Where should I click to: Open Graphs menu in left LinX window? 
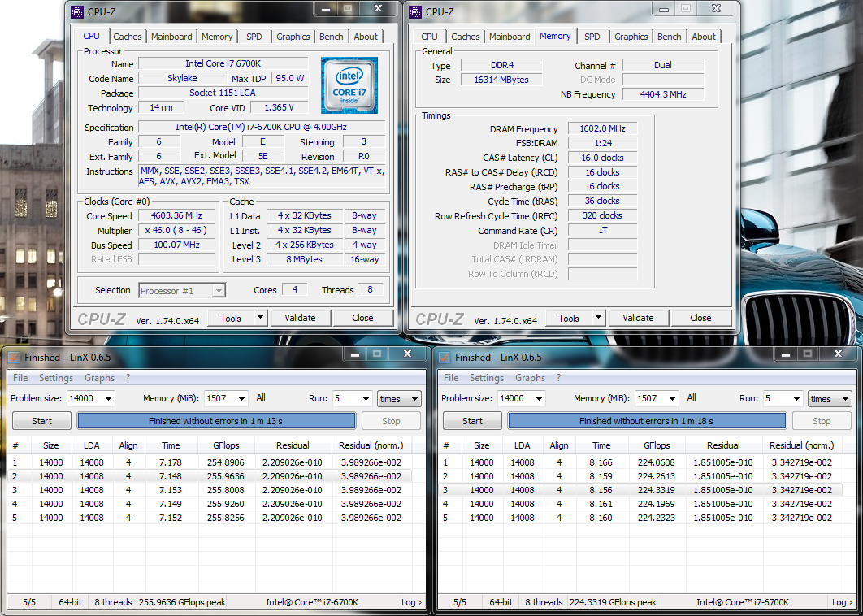[100, 378]
